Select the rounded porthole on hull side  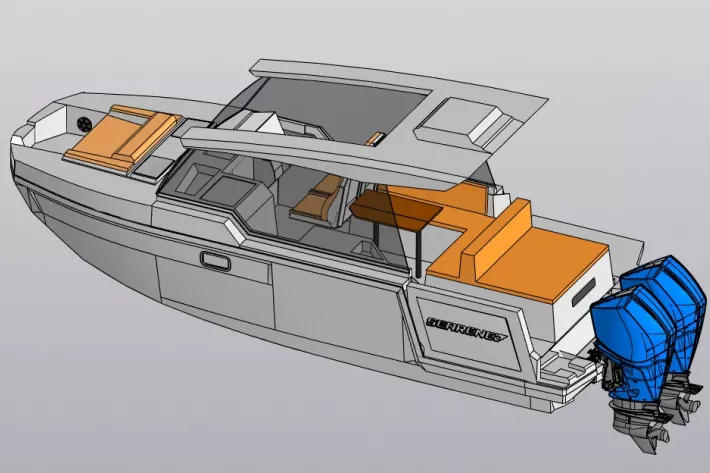215,261
